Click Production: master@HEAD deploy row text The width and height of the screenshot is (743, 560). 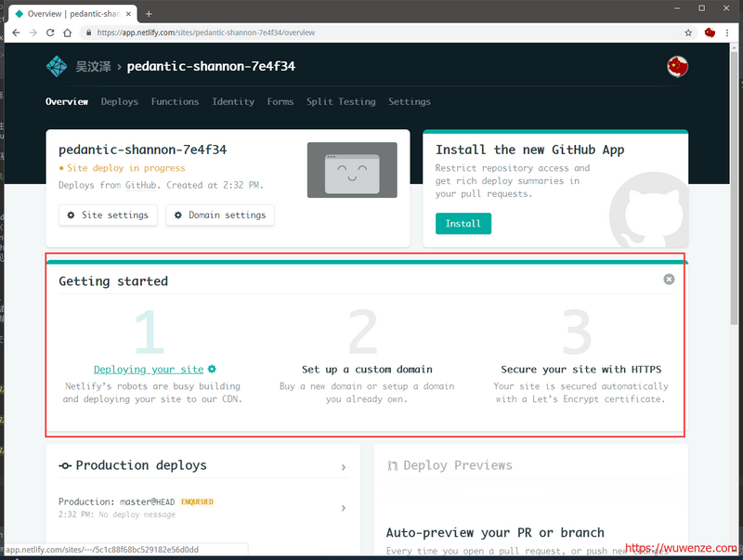tap(117, 501)
